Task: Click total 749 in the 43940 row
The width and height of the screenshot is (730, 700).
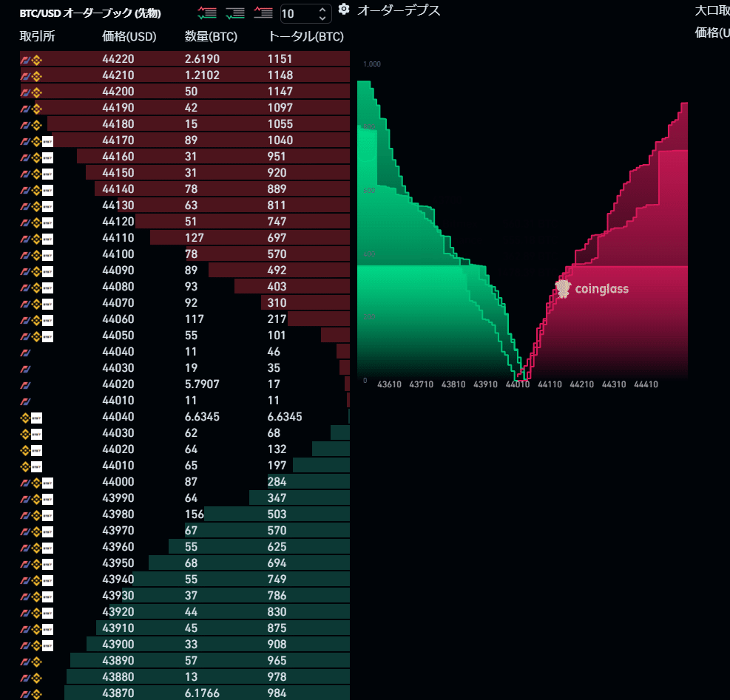Action: (277, 580)
